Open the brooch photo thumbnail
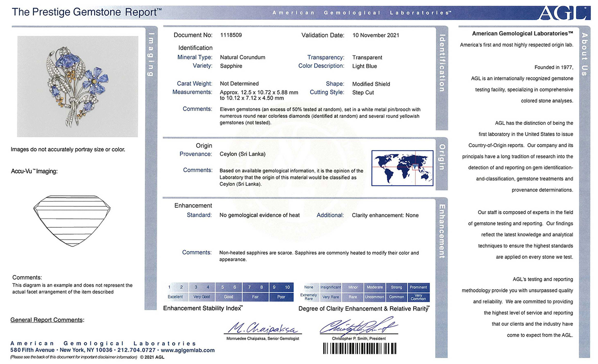The image size is (598, 364). 78,86
